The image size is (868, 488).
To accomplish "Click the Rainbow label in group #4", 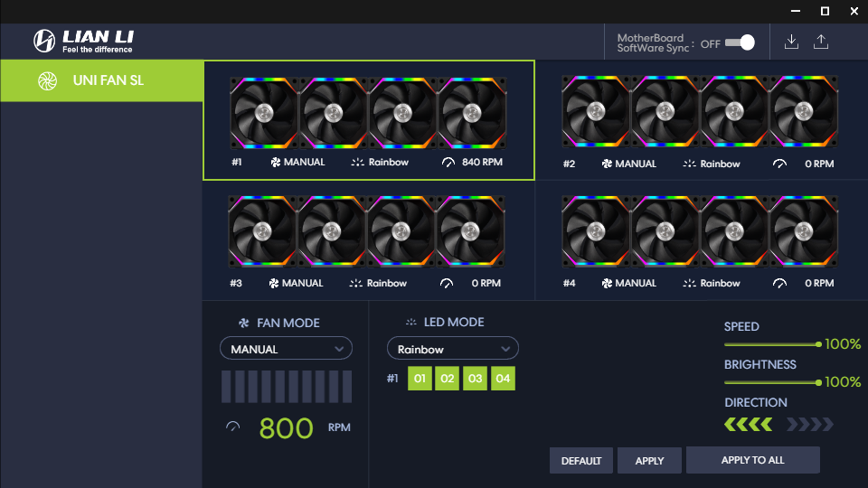I will [720, 283].
